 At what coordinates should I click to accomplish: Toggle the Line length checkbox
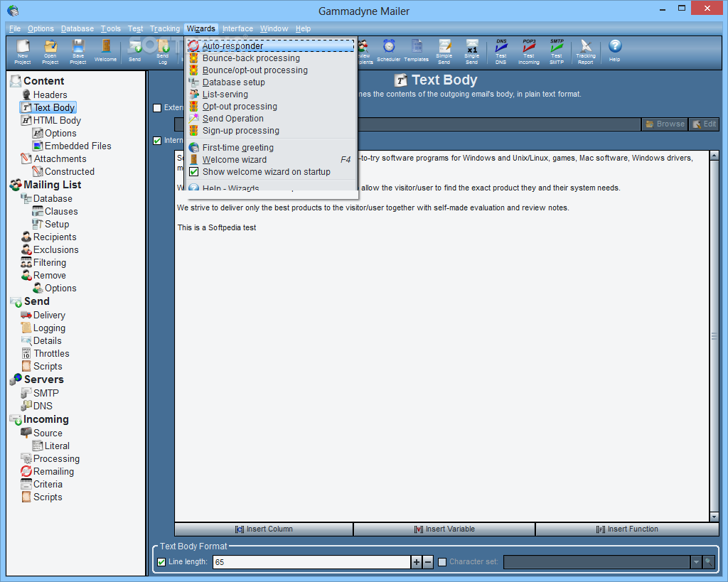[161, 561]
